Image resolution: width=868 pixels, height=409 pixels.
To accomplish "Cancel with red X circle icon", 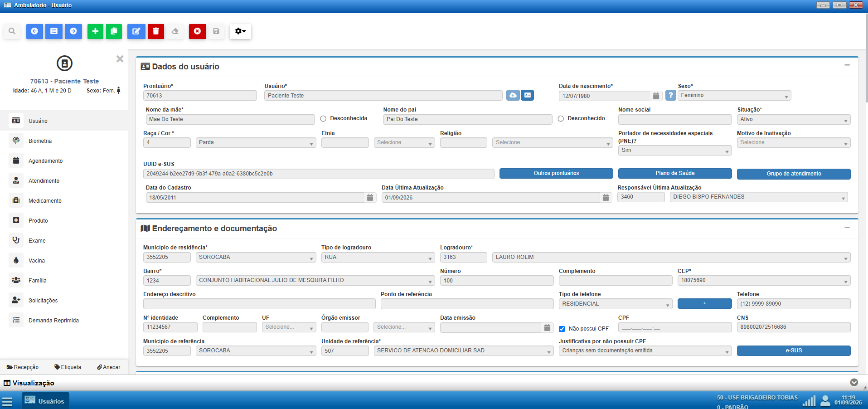I will point(197,31).
